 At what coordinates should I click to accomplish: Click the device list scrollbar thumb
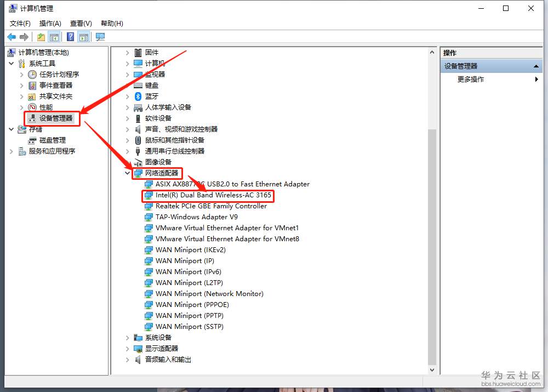432,247
